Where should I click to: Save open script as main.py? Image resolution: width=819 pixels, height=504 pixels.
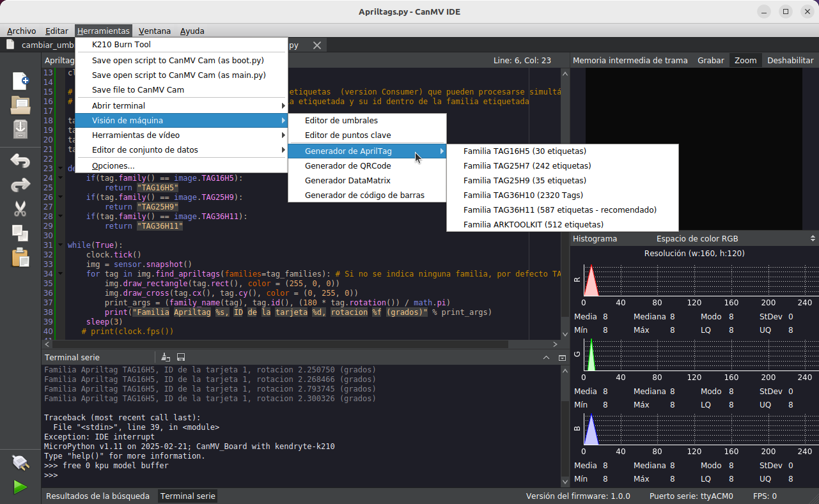coord(181,75)
